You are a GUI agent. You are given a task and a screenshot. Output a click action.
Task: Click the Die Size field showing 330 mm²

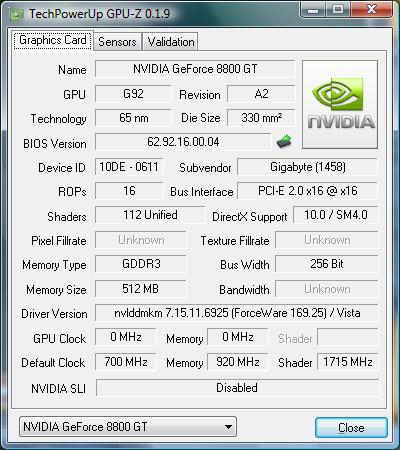(261, 118)
